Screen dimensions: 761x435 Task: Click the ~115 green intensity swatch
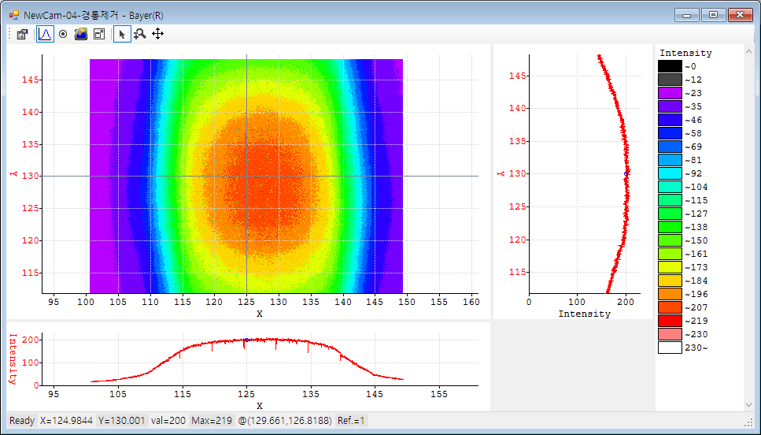tap(670, 201)
